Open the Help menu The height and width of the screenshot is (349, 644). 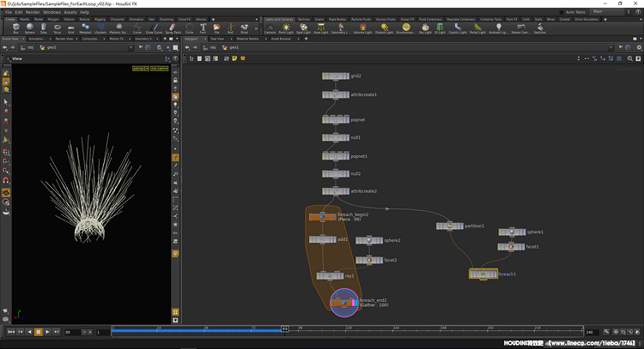pyautogui.click(x=85, y=12)
